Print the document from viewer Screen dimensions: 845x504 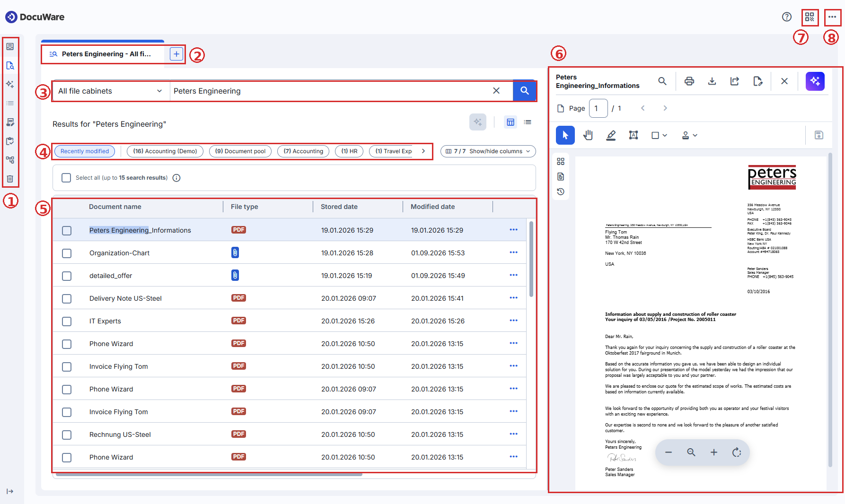(x=689, y=81)
